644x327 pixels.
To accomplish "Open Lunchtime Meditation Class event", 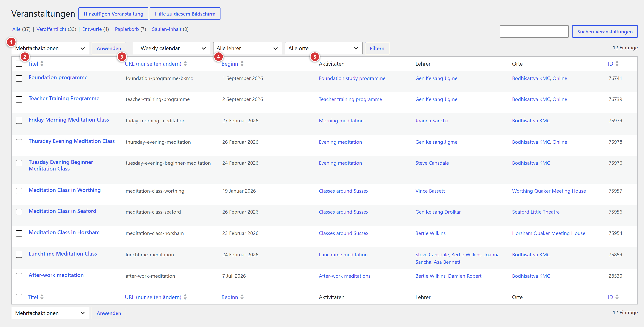I will [63, 254].
